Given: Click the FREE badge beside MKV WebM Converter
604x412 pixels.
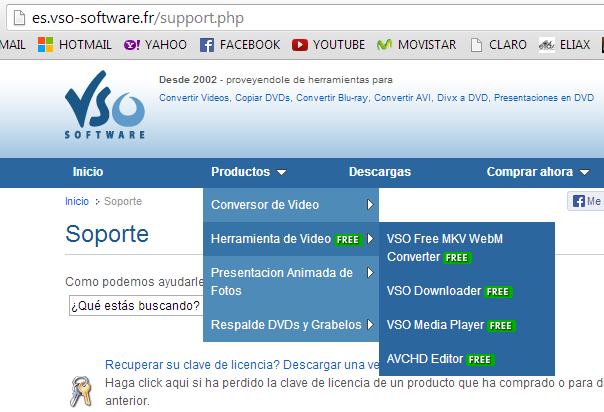Looking at the screenshot, I should point(457,258).
